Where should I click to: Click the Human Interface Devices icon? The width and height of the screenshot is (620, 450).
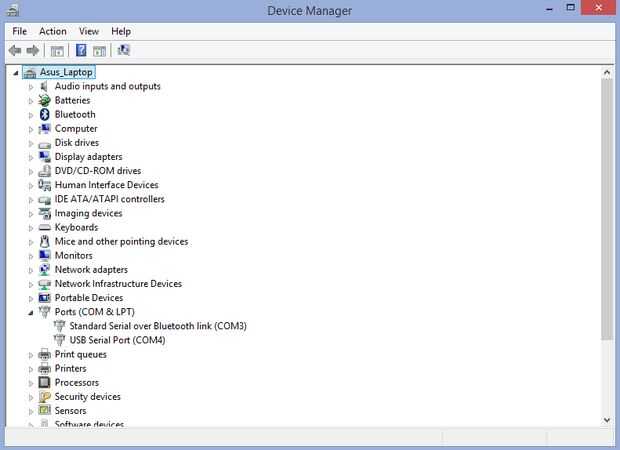(44, 185)
